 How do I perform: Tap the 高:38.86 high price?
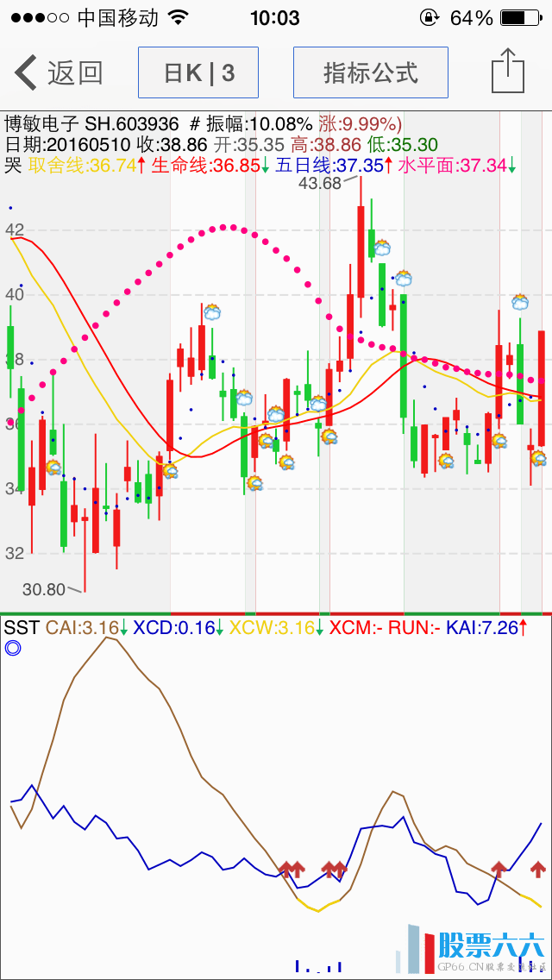(x=326, y=145)
